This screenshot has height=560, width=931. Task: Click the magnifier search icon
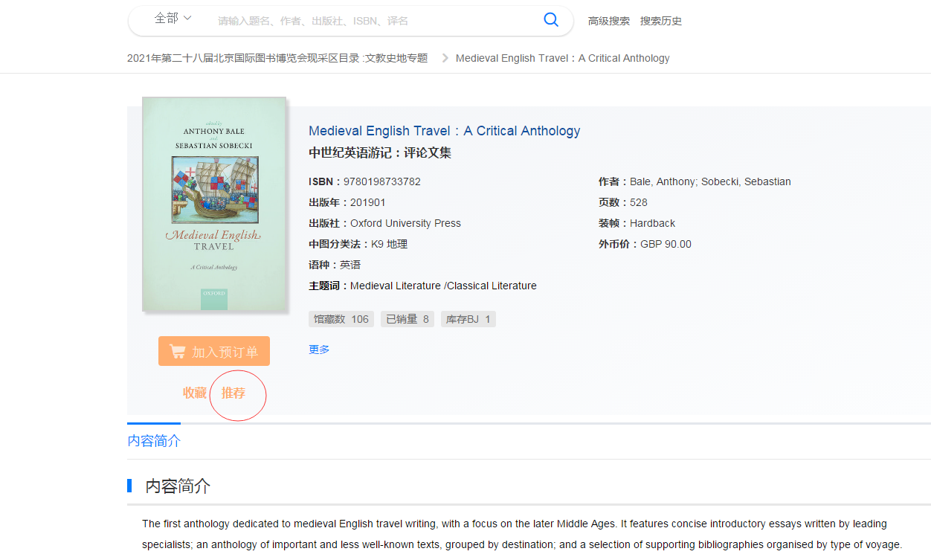click(551, 20)
